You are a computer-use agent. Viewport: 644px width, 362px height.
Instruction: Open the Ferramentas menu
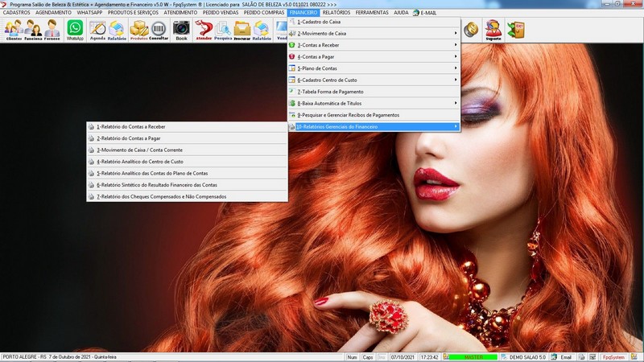[x=371, y=13]
